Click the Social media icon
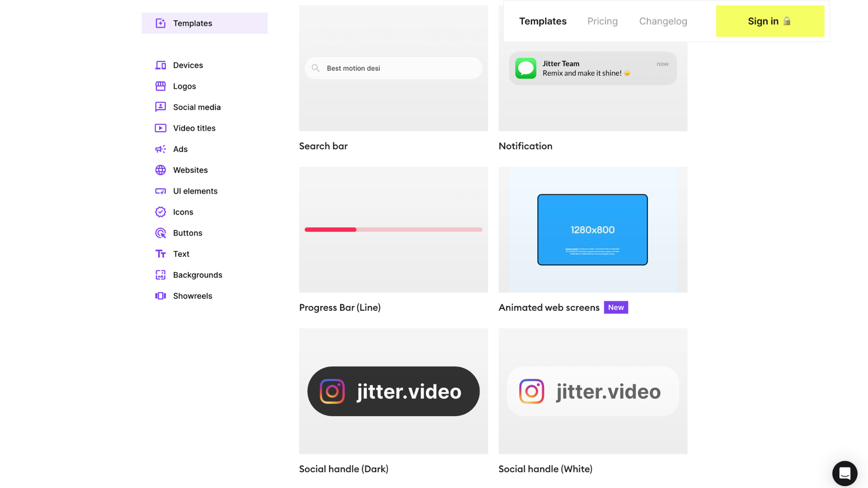The height and width of the screenshot is (488, 868). [x=160, y=107]
